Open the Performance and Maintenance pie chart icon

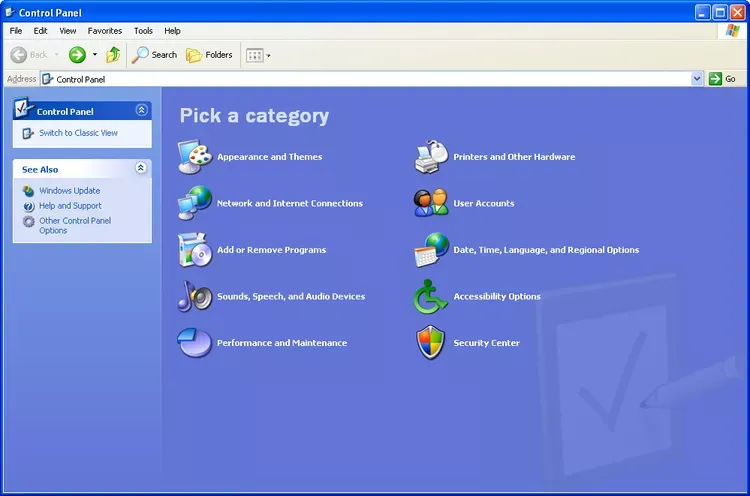[x=195, y=343]
